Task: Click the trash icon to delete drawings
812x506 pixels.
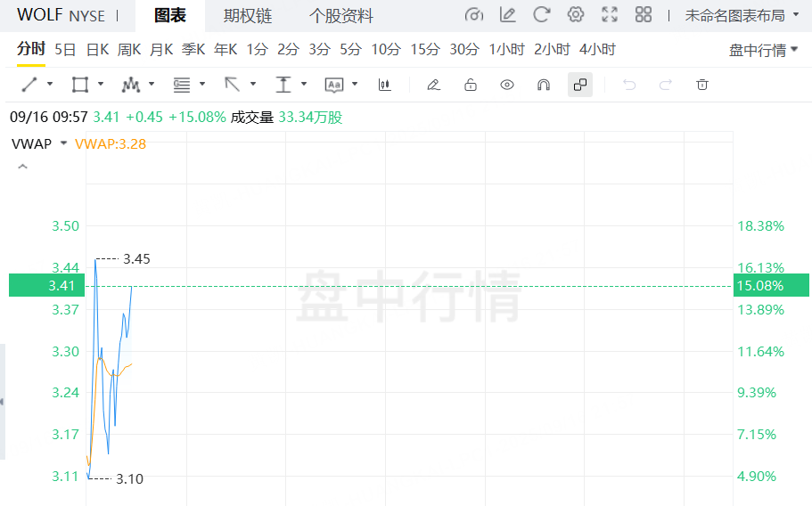Action: (702, 85)
